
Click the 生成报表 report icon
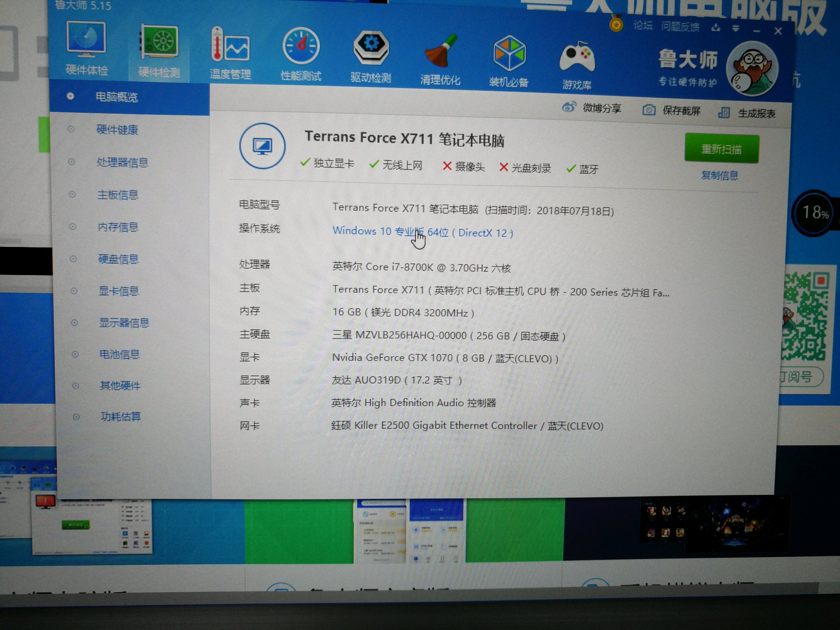pyautogui.click(x=724, y=113)
